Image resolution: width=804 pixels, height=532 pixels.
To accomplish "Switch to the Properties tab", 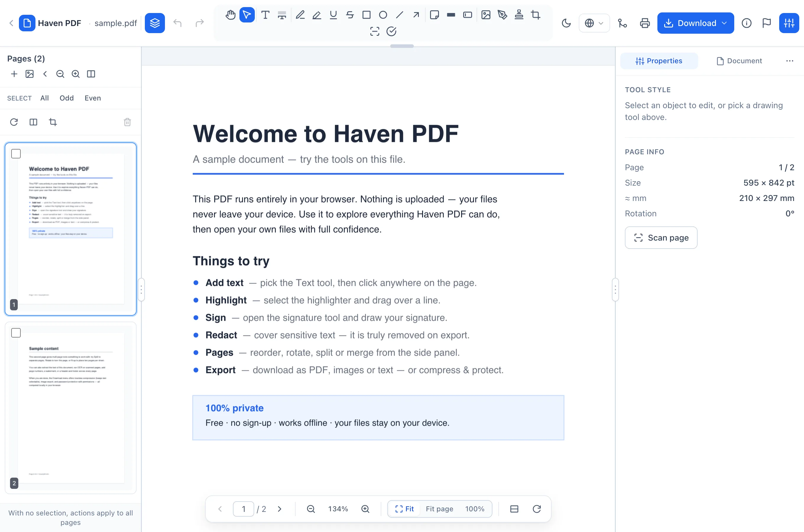I will click(x=659, y=61).
